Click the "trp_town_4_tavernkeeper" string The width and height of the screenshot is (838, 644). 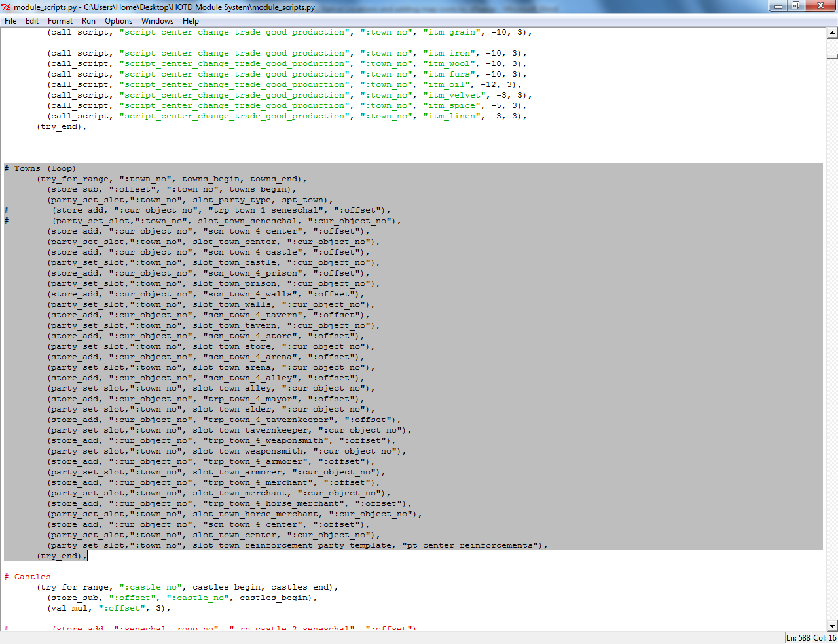(x=268, y=420)
